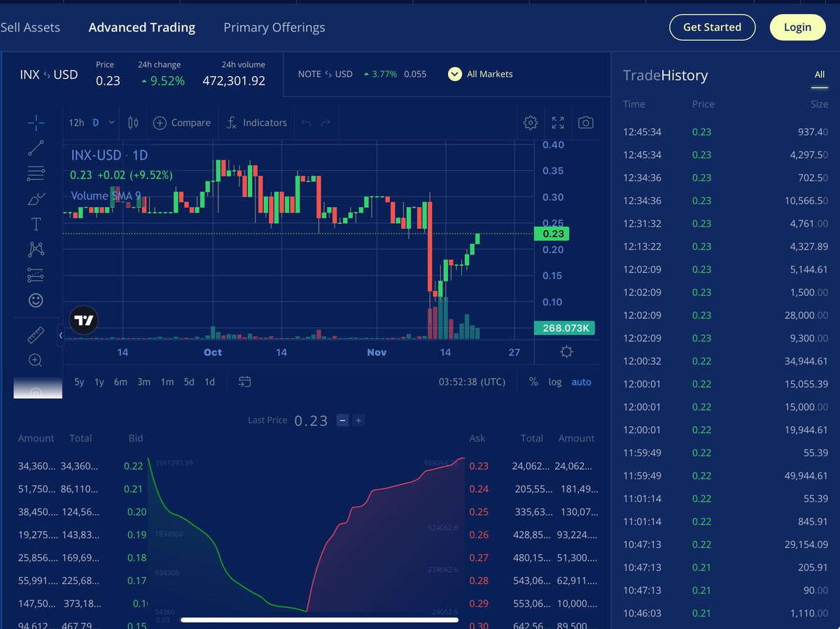Select the INX USD market
Image resolution: width=840 pixels, height=629 pixels.
(49, 74)
